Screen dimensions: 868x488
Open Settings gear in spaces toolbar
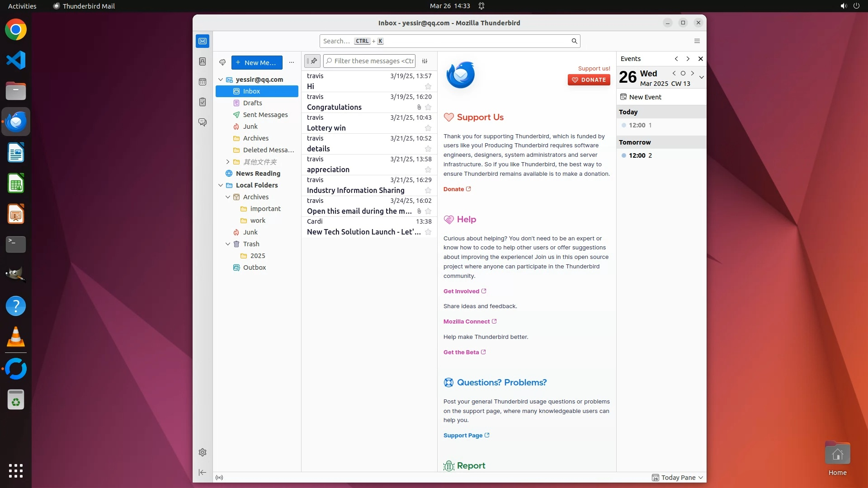(203, 452)
